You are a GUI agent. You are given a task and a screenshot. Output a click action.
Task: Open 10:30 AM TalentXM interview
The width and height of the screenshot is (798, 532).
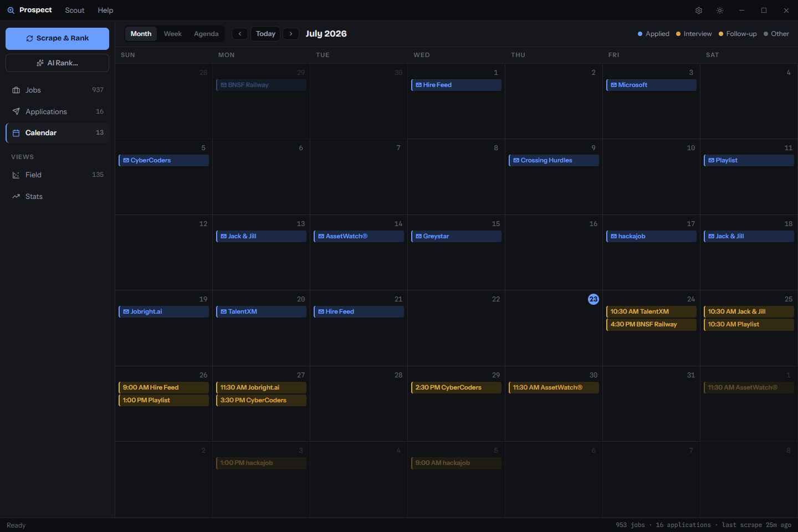tap(651, 312)
